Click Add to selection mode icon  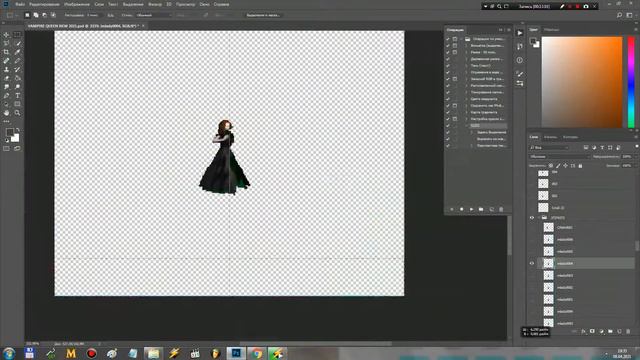(x=36, y=15)
